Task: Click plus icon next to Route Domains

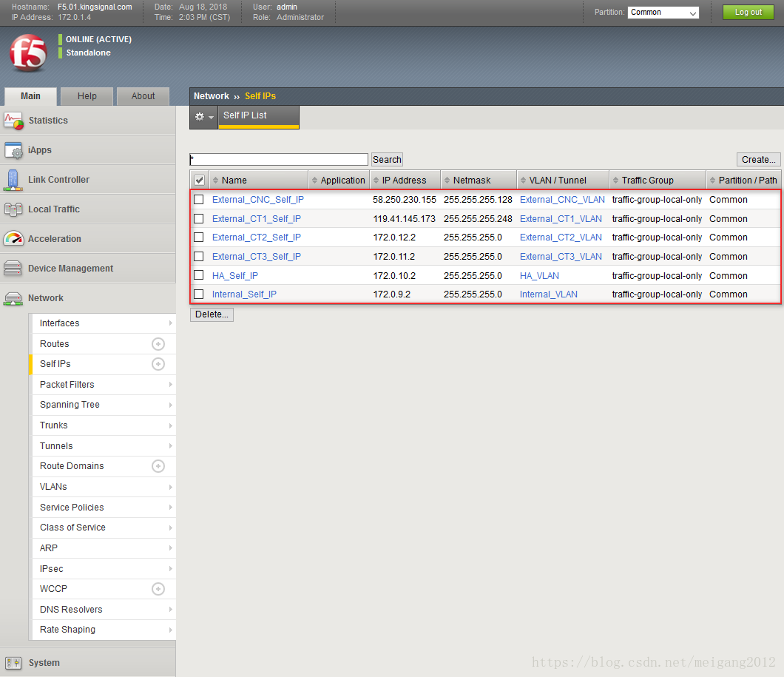Action: pos(158,466)
